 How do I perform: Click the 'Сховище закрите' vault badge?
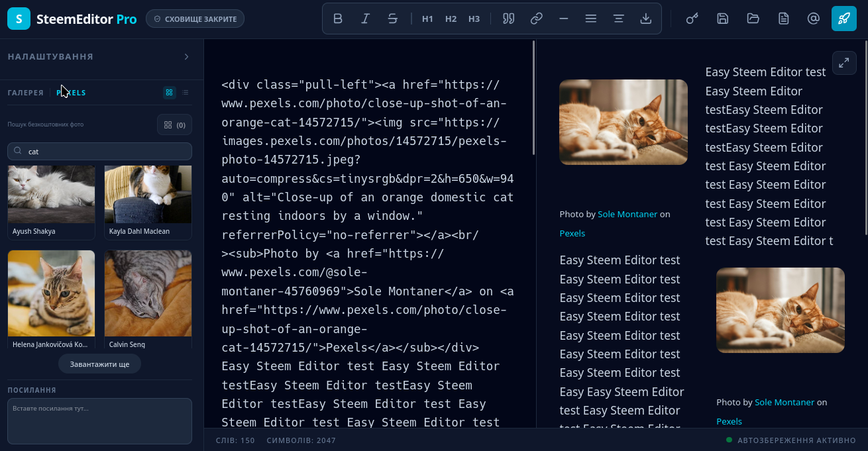(x=195, y=19)
